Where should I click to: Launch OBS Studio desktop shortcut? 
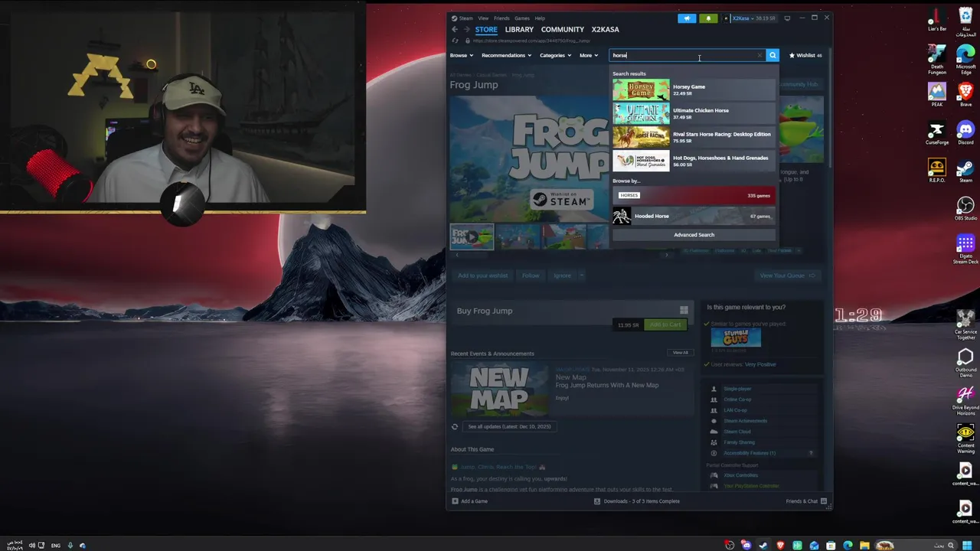click(965, 209)
